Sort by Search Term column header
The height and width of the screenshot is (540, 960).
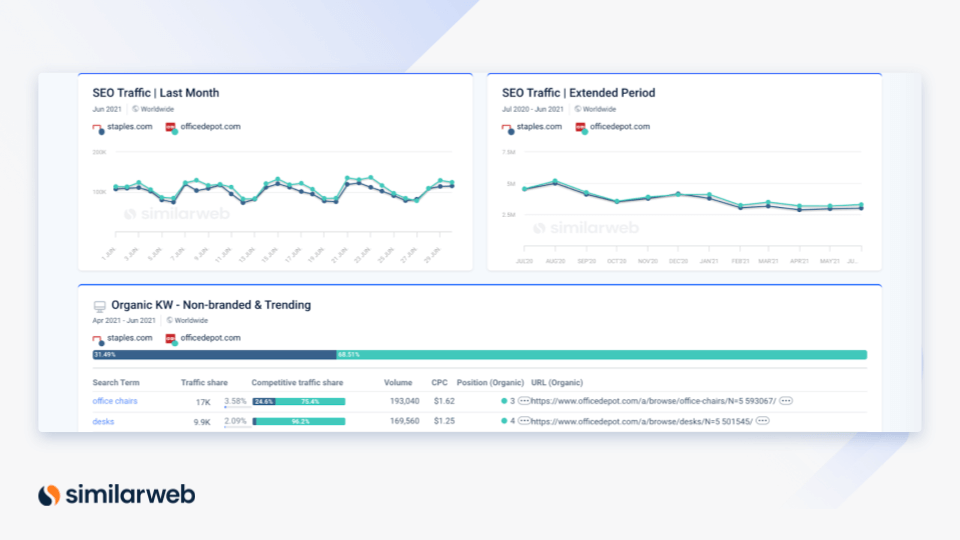(x=116, y=383)
